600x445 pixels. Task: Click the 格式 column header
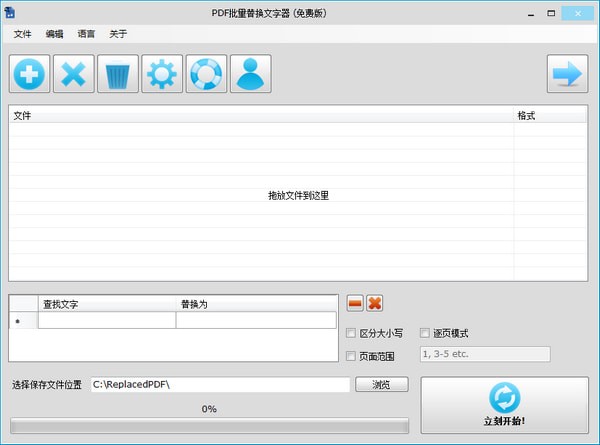(x=550, y=116)
